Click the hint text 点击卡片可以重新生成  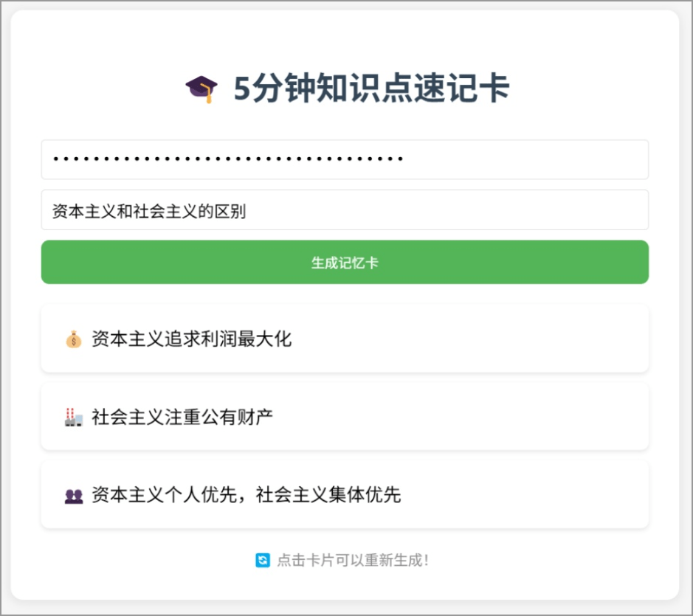click(353, 561)
